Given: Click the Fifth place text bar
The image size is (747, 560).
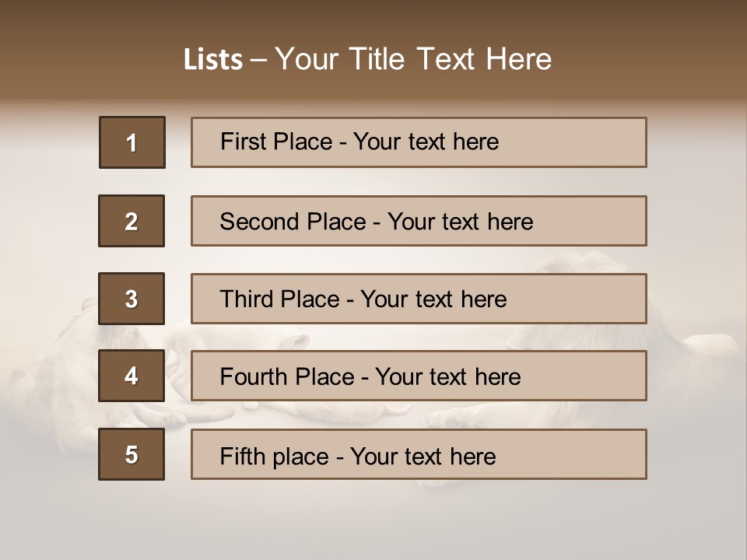Looking at the screenshot, I should [419, 454].
